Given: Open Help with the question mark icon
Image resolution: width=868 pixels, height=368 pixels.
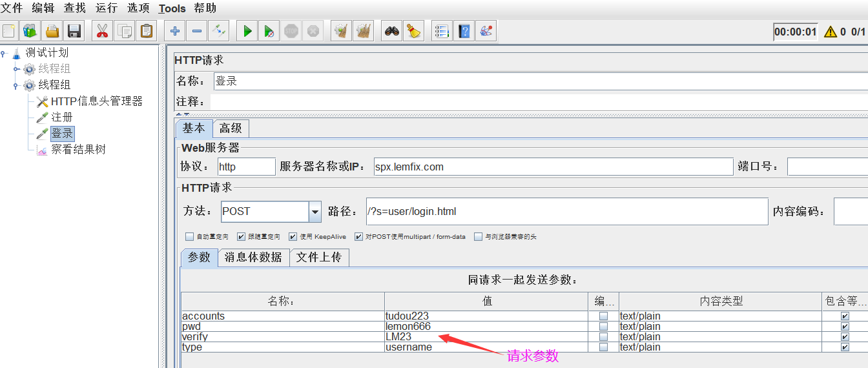Looking at the screenshot, I should coord(464,31).
